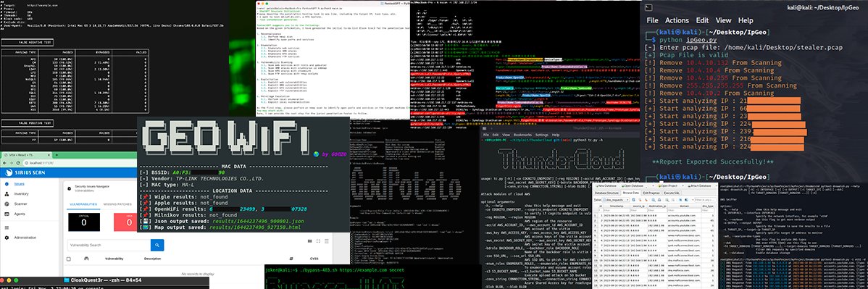Switch to the Missing Patches tab

point(117,204)
